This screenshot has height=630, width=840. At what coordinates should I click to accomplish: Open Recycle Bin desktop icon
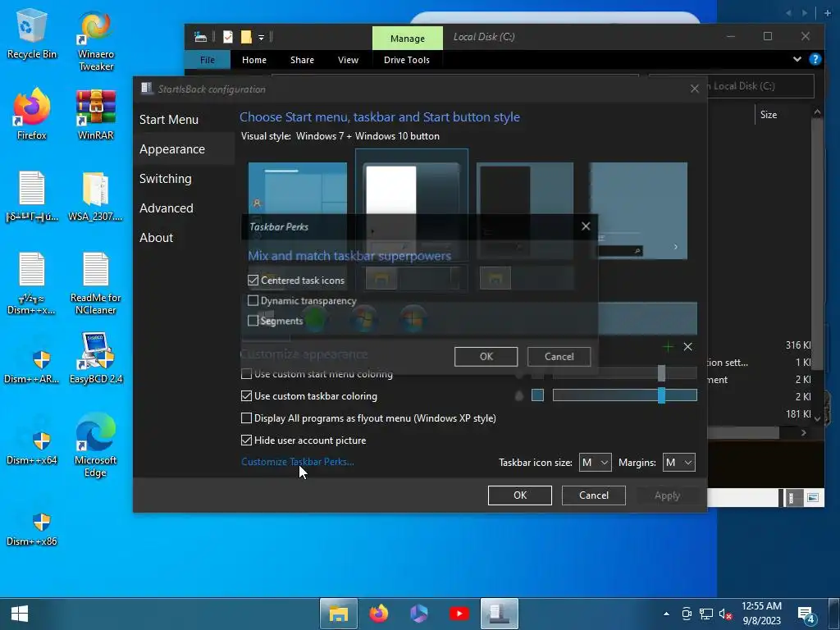coord(31,34)
